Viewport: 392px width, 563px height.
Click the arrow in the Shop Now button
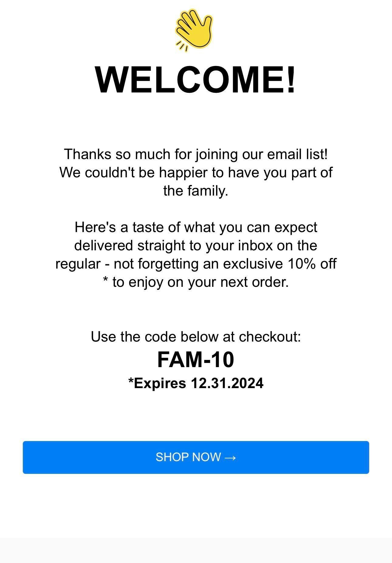(x=230, y=457)
